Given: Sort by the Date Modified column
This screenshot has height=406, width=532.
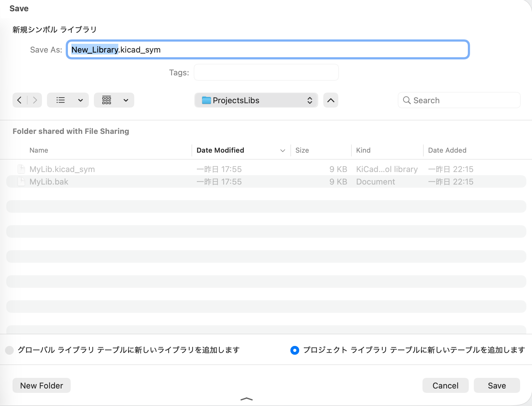Looking at the screenshot, I should click(x=220, y=150).
